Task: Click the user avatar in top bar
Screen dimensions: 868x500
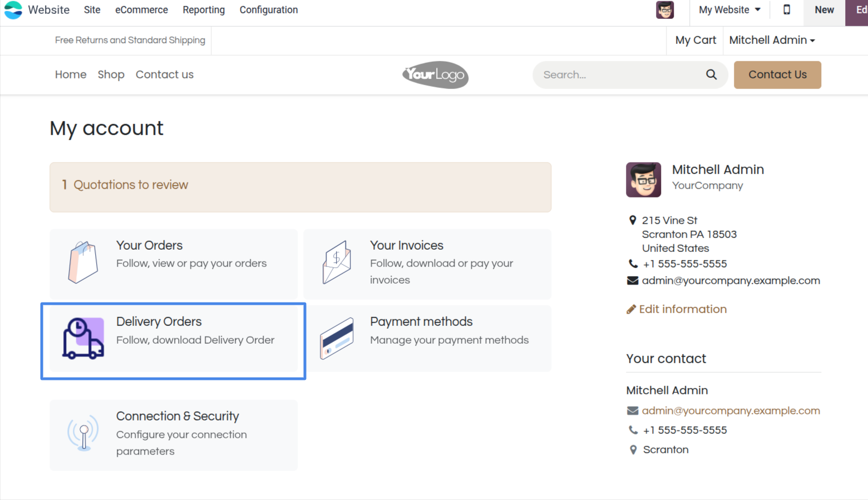Action: pyautogui.click(x=665, y=10)
